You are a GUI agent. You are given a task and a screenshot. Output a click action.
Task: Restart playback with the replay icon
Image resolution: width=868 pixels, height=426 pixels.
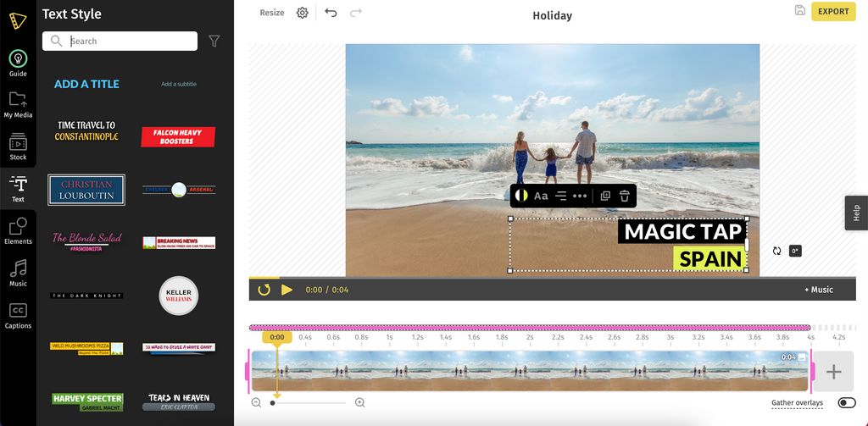[x=264, y=290]
